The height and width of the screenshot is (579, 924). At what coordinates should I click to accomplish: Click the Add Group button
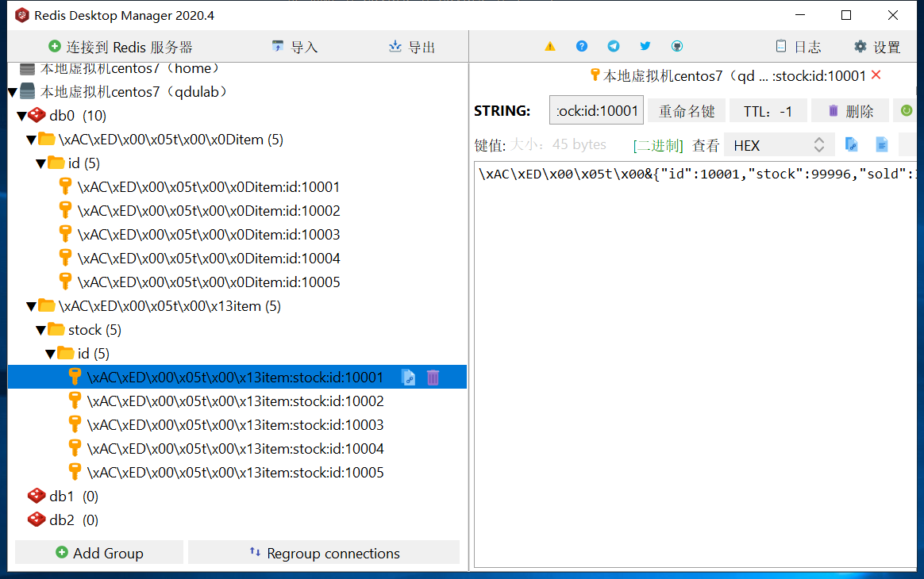point(99,553)
